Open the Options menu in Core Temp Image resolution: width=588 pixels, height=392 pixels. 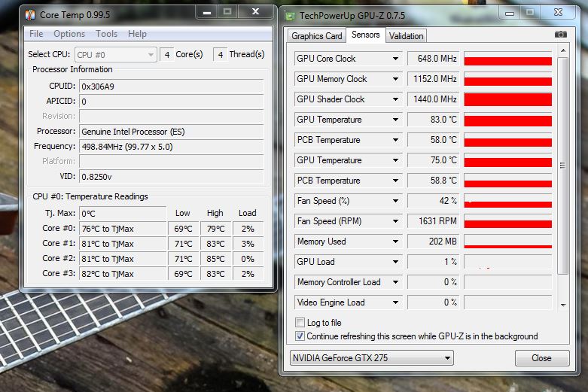pyautogui.click(x=69, y=34)
